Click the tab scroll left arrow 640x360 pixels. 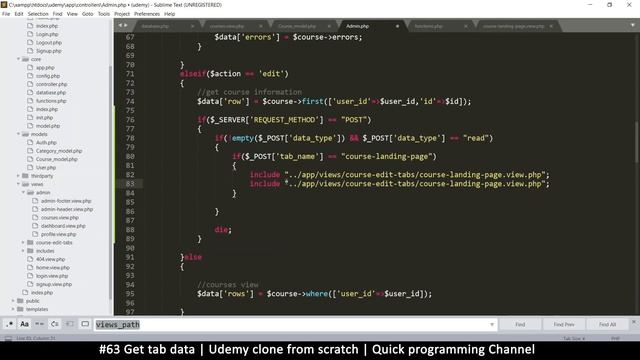coord(120,25)
